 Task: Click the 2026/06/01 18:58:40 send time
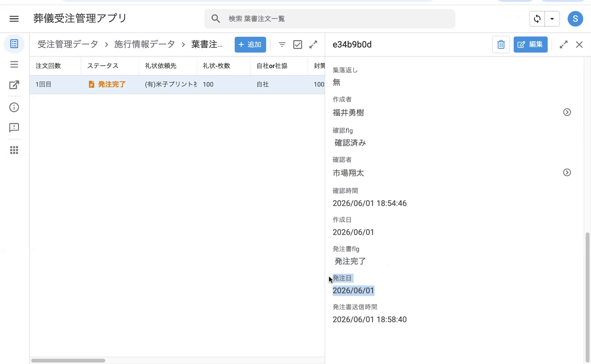369,319
